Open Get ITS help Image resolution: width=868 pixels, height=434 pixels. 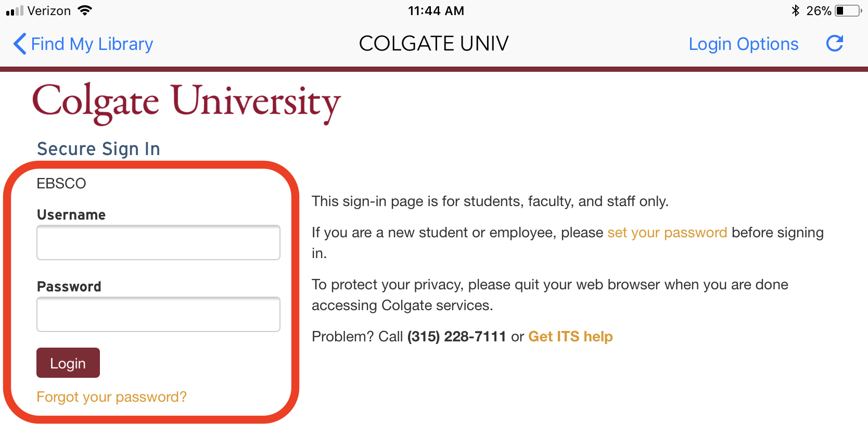(570, 336)
